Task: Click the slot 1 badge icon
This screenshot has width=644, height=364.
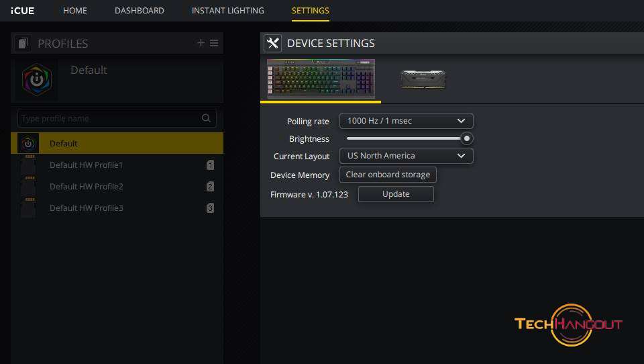Action: tap(210, 165)
